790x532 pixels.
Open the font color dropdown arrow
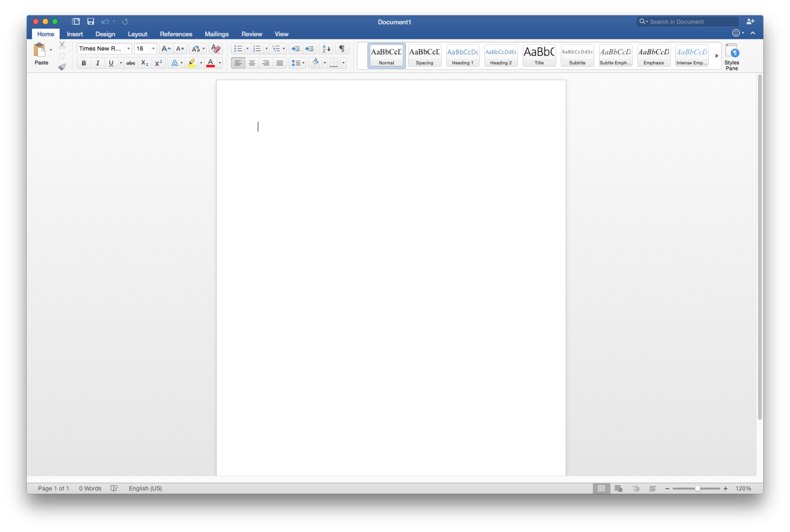pos(219,63)
